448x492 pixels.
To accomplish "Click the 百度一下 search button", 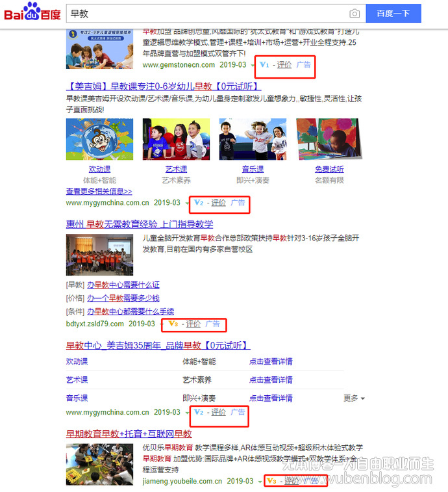I will pyautogui.click(x=393, y=14).
